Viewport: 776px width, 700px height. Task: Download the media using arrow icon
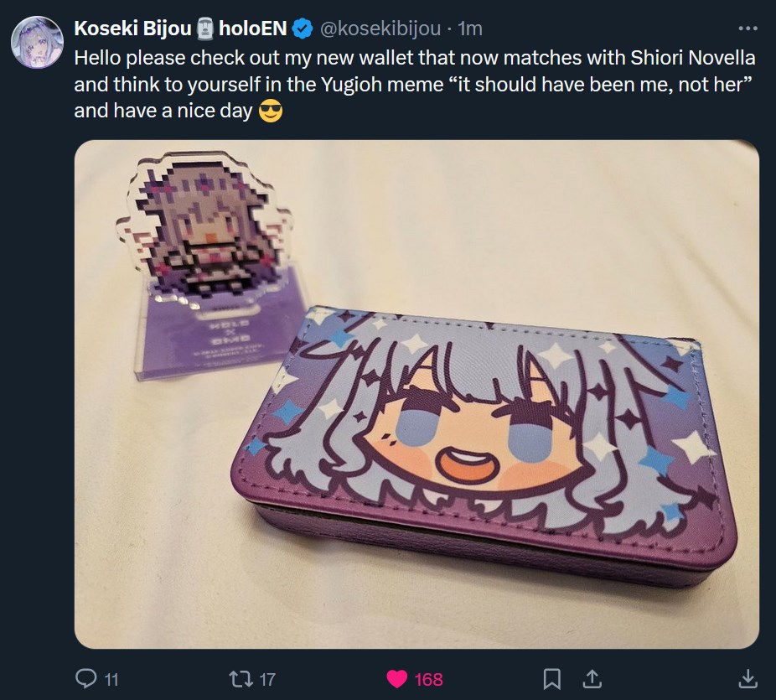point(748,679)
